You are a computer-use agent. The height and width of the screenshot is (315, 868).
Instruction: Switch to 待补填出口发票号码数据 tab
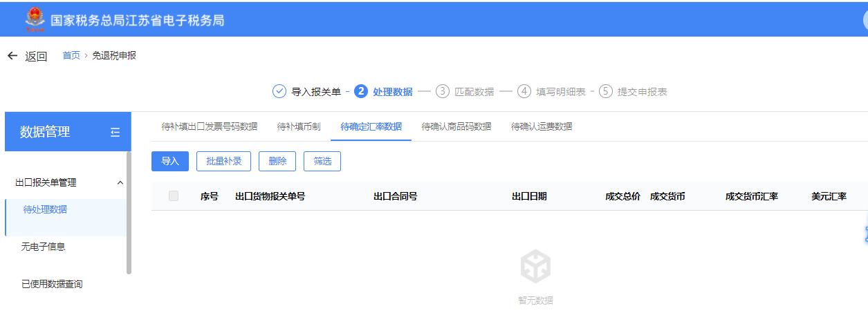click(x=209, y=126)
